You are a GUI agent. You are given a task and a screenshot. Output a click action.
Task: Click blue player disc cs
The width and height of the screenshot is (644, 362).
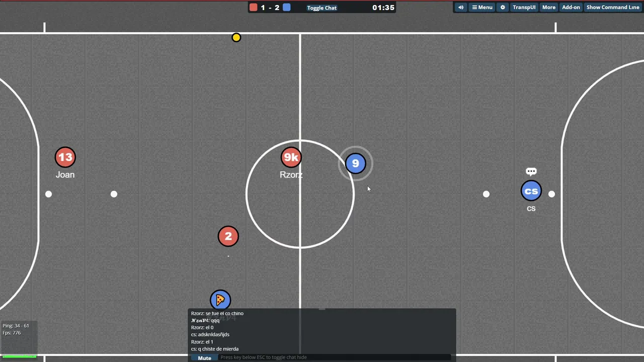tap(531, 191)
